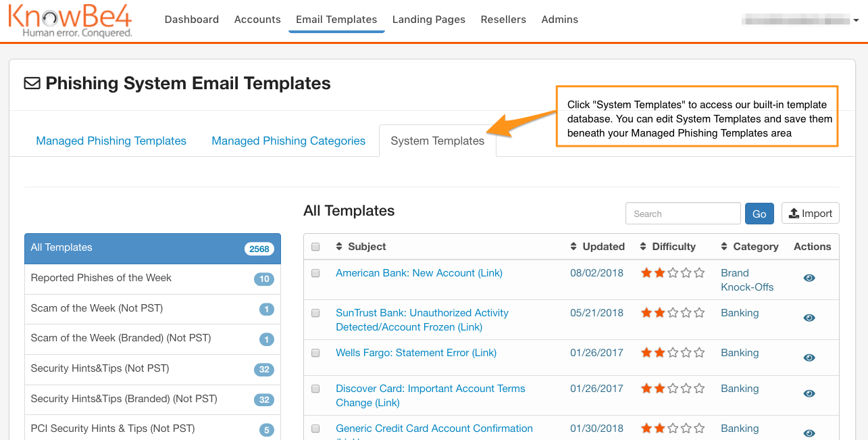Select Security Hints&Tips (Branded) category
Screen dimensions: 868x440
tap(153, 399)
